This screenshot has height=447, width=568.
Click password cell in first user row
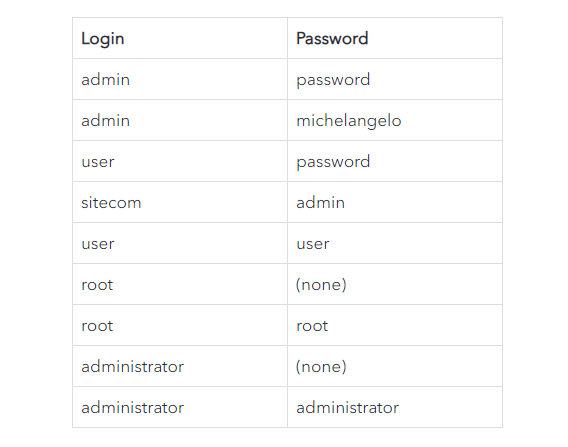395,161
